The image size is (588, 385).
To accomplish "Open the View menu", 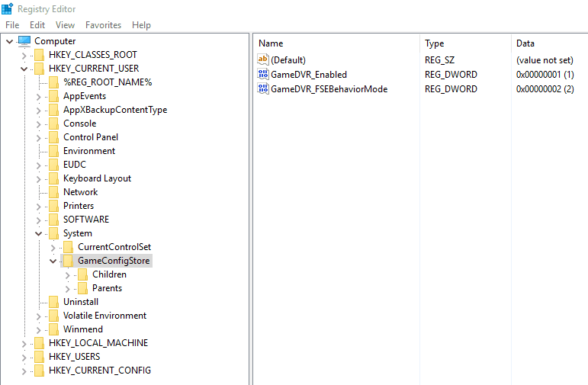I will pos(65,25).
